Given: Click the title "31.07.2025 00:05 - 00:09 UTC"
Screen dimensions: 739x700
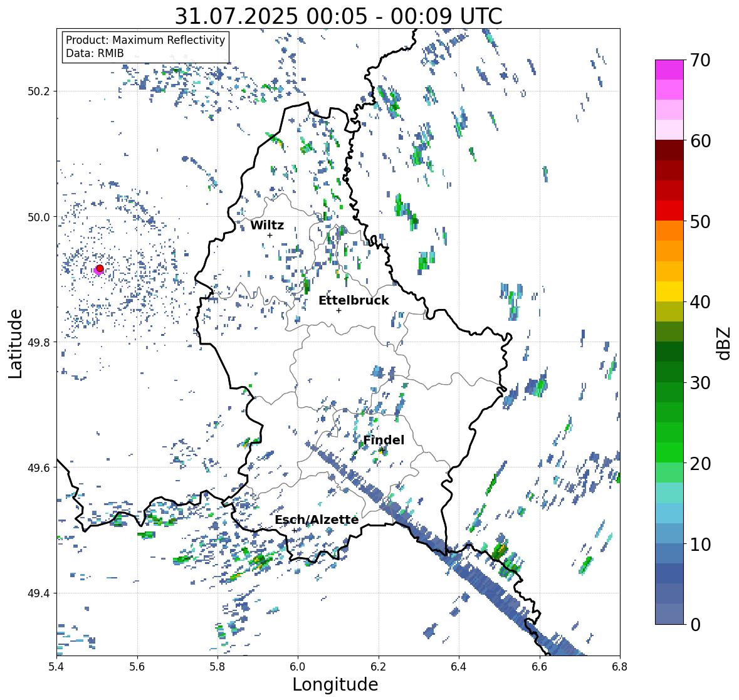Looking at the screenshot, I should pyautogui.click(x=338, y=16).
